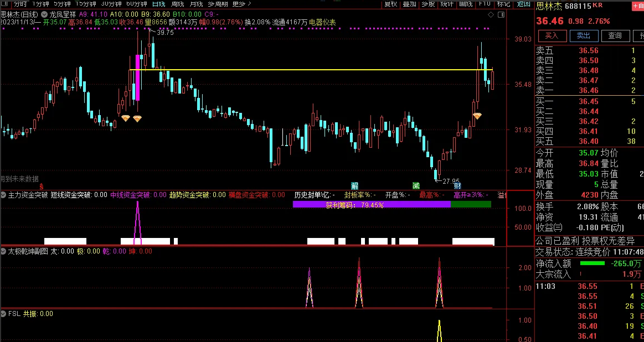Screen dimensions: 644x342
Task: Click the yellow horizontal price line on chart
Action: click(x=310, y=70)
